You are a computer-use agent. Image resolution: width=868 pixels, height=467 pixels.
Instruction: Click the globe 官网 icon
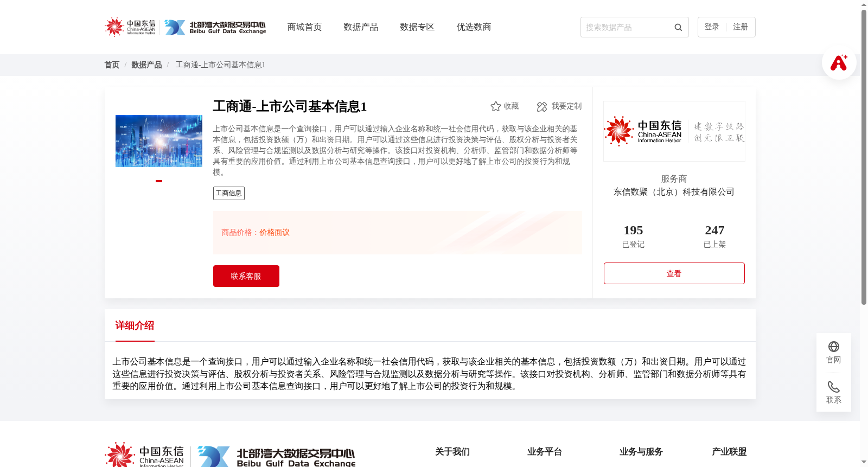click(834, 347)
